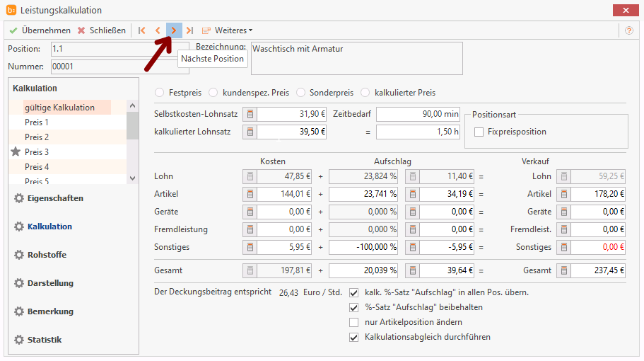Expand the Eigenschaften section

click(x=54, y=198)
